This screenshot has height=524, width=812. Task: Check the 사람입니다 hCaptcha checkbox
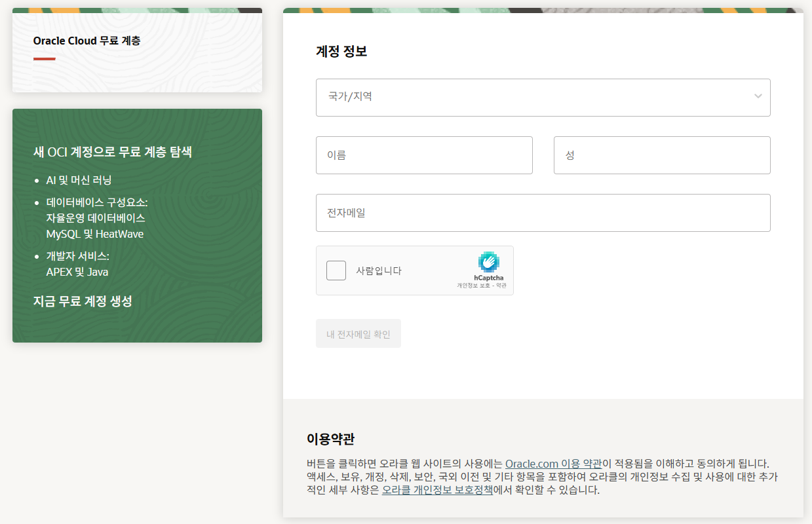336,271
